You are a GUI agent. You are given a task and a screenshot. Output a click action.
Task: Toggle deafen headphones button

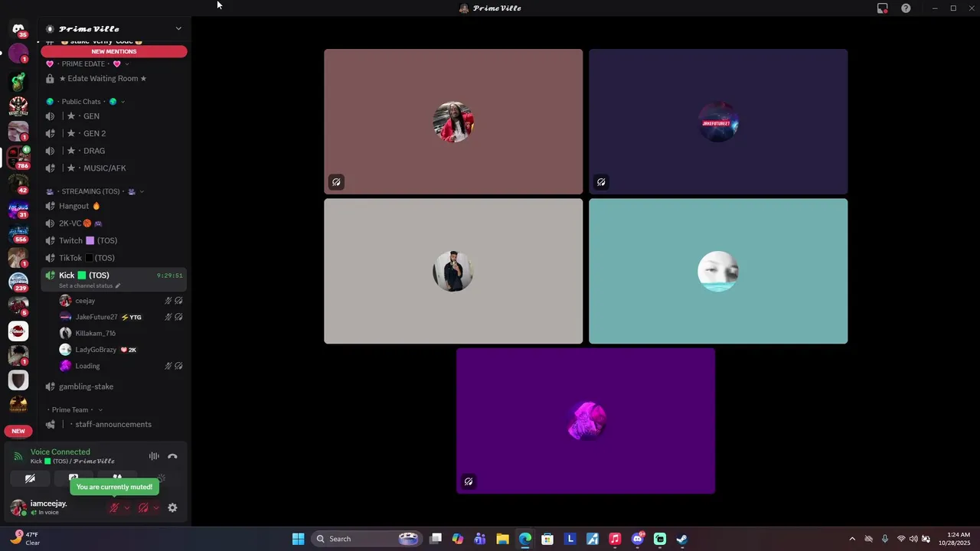[x=143, y=507]
